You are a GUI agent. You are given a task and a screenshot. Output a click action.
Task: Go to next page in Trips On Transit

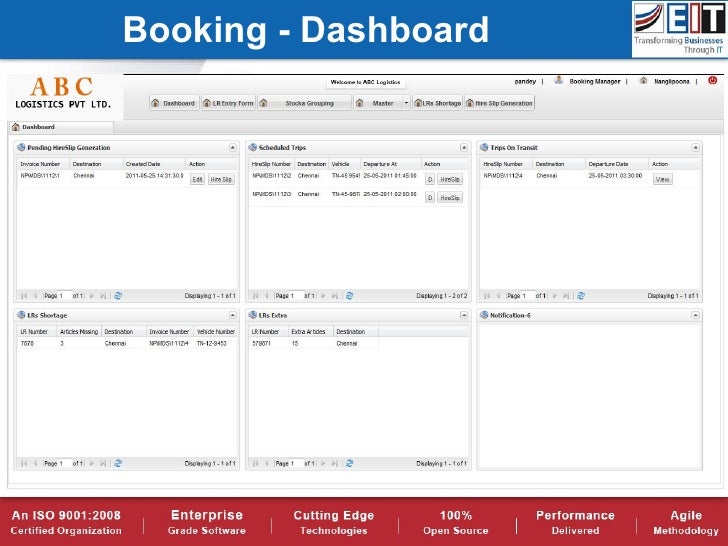(554, 296)
